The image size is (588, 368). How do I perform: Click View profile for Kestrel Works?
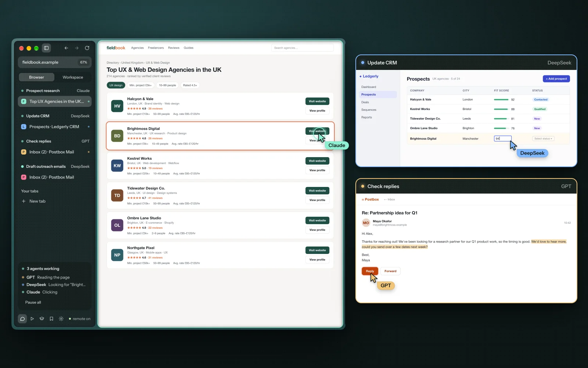[x=317, y=170]
